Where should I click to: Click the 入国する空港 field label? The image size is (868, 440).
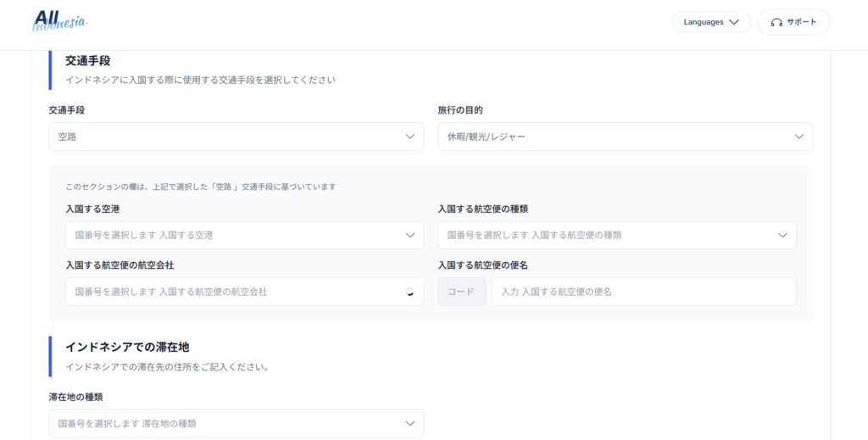92,209
